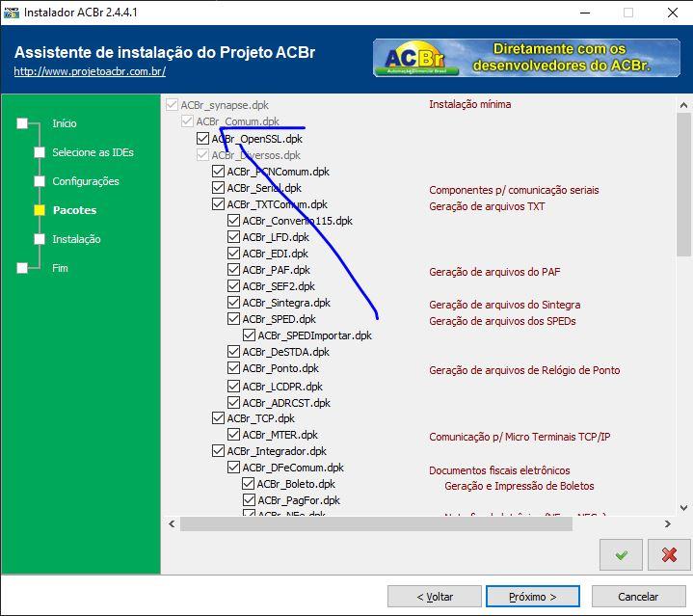The image size is (693, 616).
Task: Click the vertical scrollbar up arrow
Action: pos(683,105)
